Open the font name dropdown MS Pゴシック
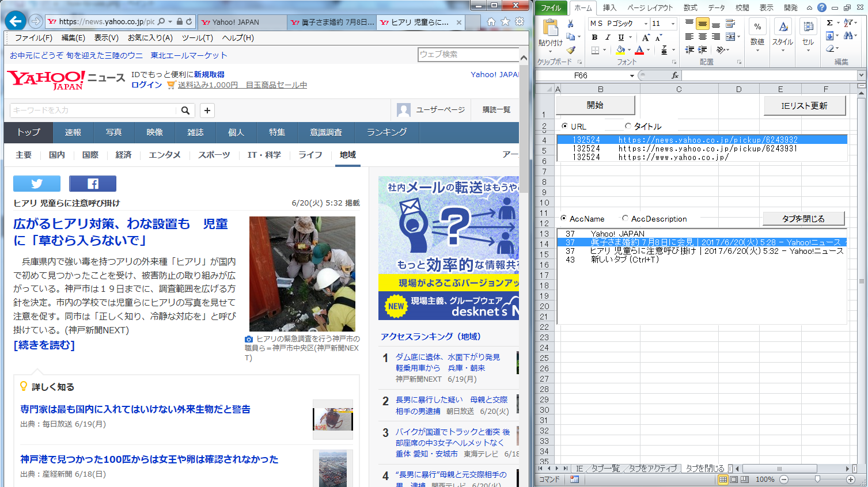Screen dimensions: 868x487 click(646, 24)
